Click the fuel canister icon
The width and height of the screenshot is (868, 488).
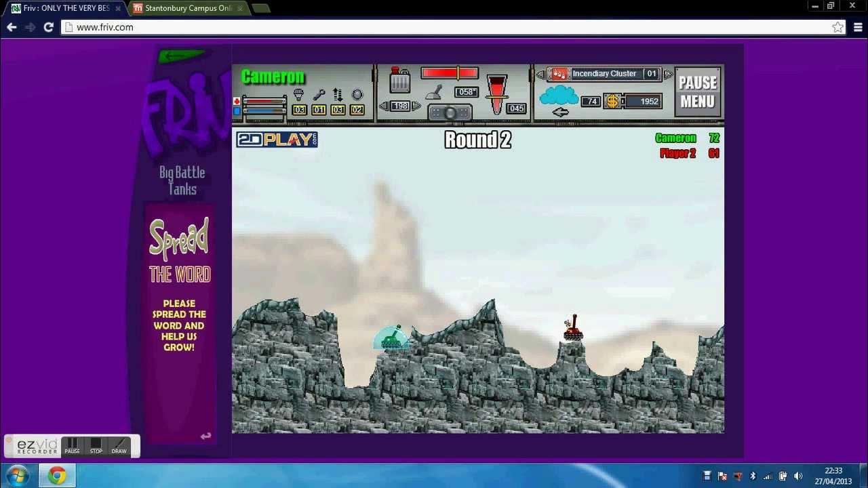(399, 81)
